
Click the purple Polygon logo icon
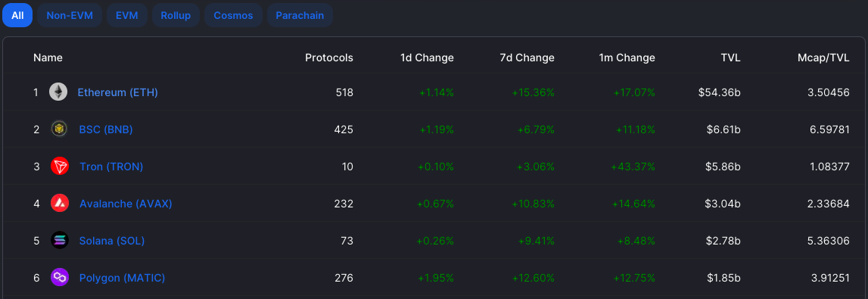(59, 277)
